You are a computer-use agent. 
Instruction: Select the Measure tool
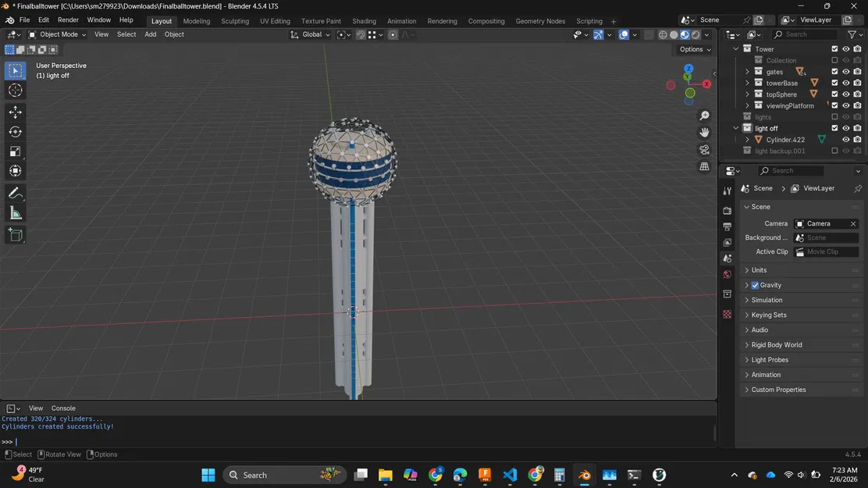(x=15, y=213)
